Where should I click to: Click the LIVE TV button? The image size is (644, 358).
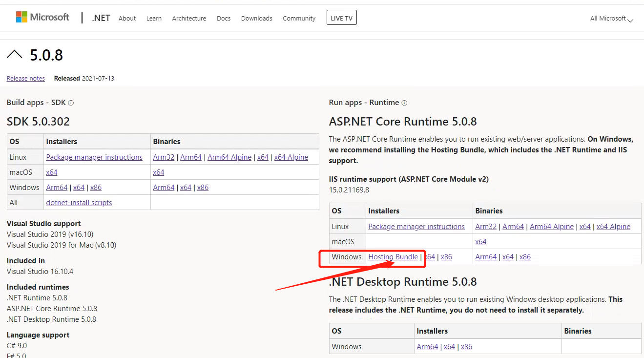(341, 17)
